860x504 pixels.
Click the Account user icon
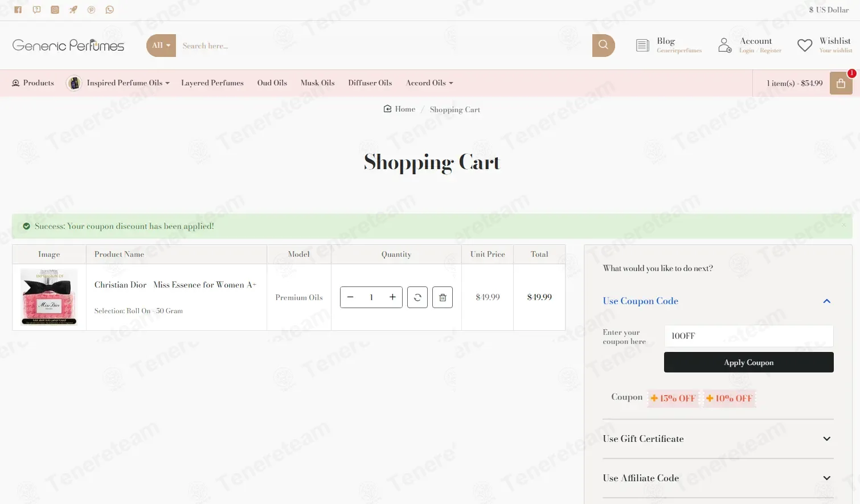click(724, 46)
